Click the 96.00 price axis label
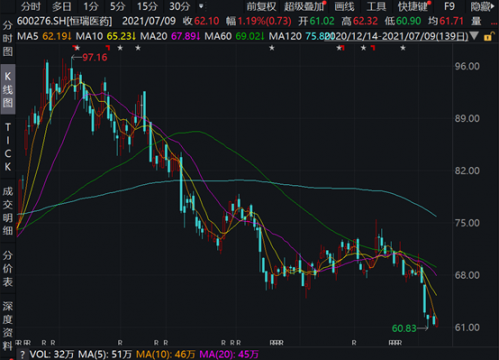Screen dimensions: 499x360 coord(467,66)
